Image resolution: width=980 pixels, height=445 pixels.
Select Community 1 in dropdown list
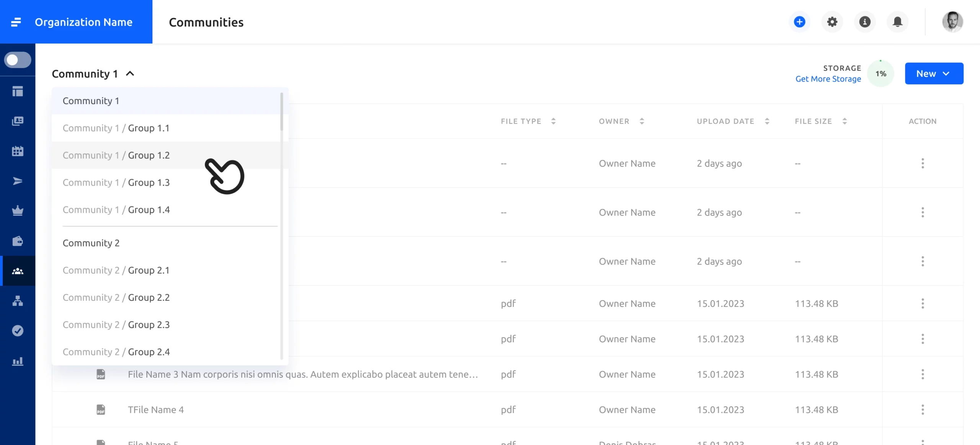[x=166, y=101]
